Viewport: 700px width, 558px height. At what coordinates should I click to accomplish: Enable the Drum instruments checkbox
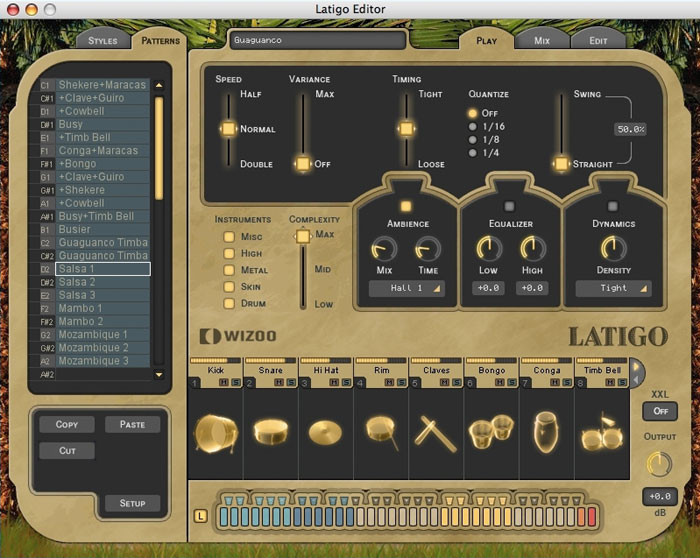[229, 304]
